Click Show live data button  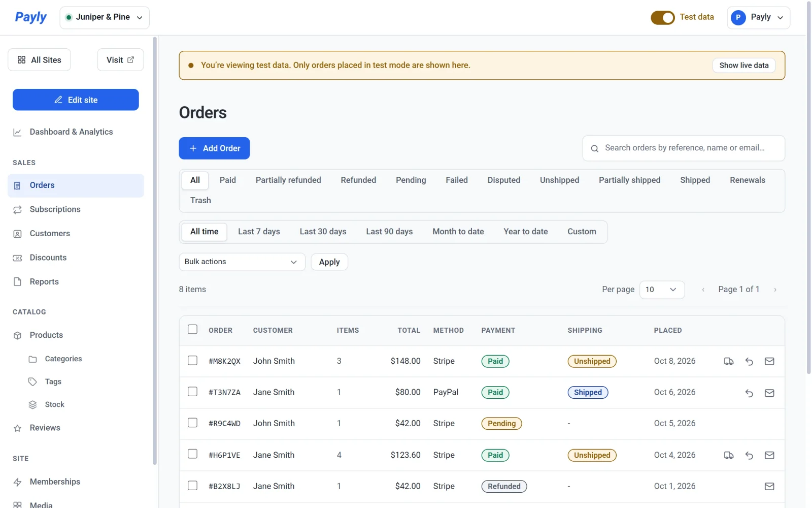click(x=743, y=66)
